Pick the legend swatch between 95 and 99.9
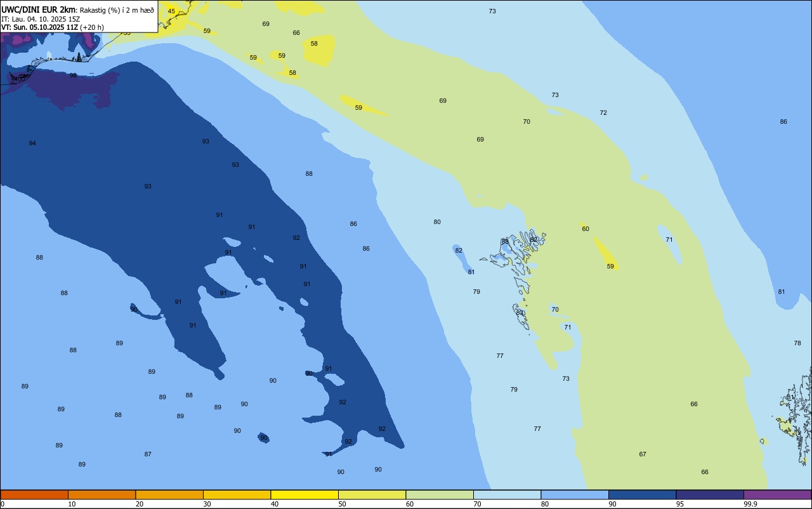The image size is (812, 509). tap(710, 494)
